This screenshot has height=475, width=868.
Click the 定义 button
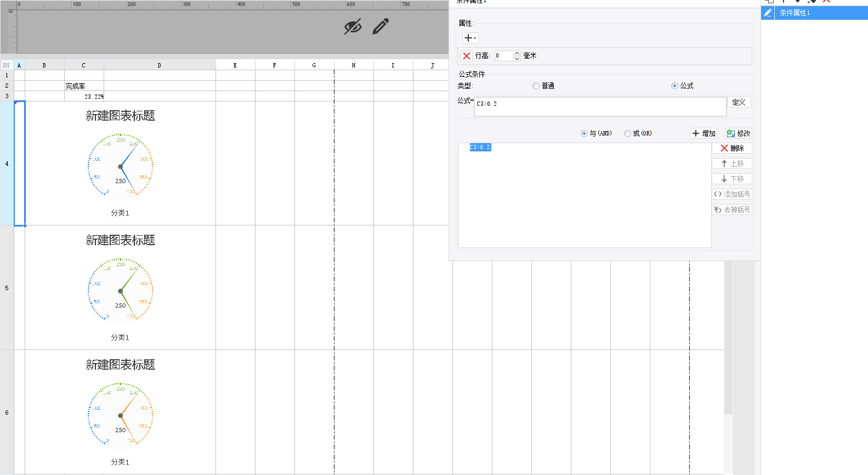tap(739, 103)
